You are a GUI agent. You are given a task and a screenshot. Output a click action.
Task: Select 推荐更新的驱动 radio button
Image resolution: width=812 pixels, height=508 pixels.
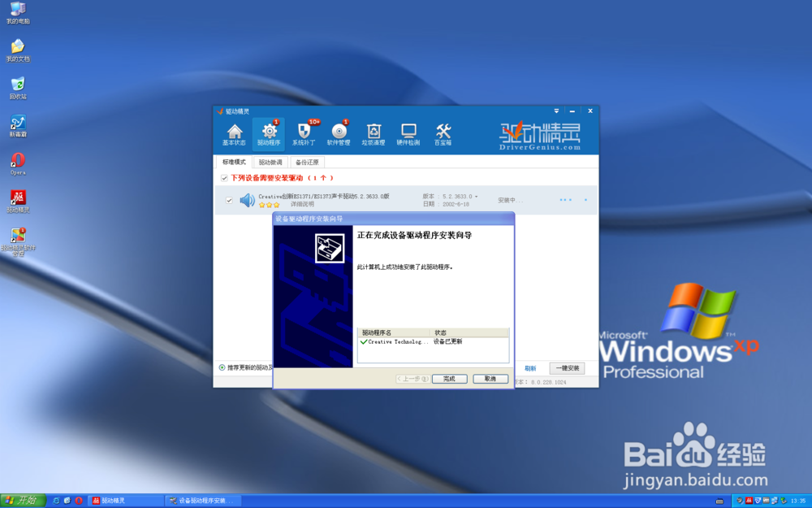pyautogui.click(x=222, y=367)
